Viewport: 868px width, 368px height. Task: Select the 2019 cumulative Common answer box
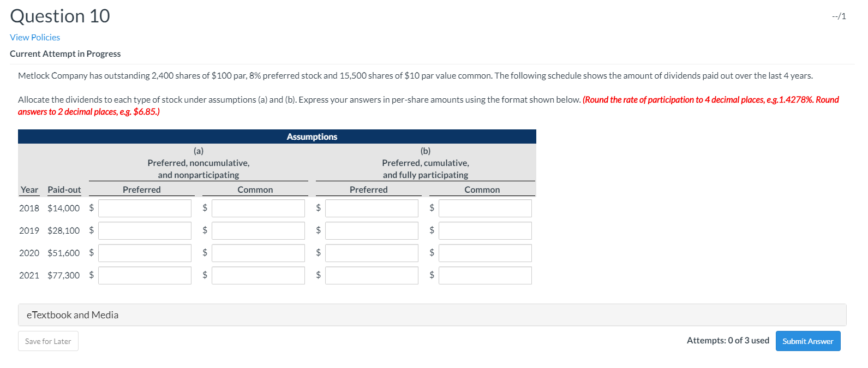click(484, 230)
